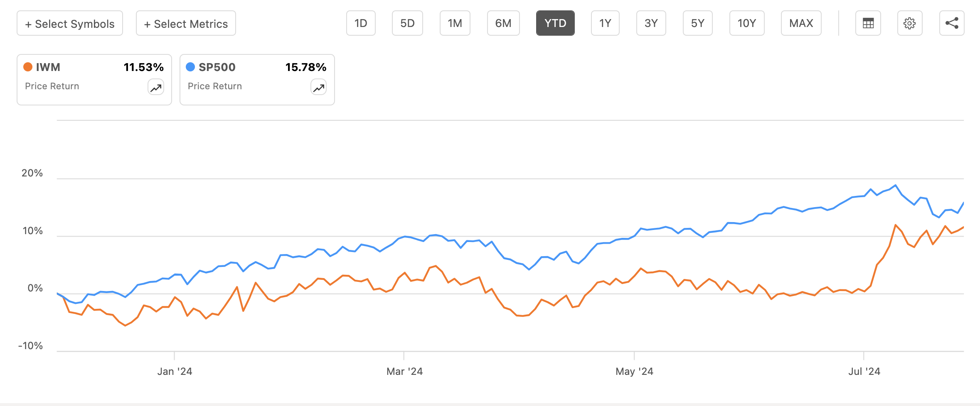This screenshot has height=406, width=980.
Task: Switch chart to 3Y range
Action: pos(651,23)
